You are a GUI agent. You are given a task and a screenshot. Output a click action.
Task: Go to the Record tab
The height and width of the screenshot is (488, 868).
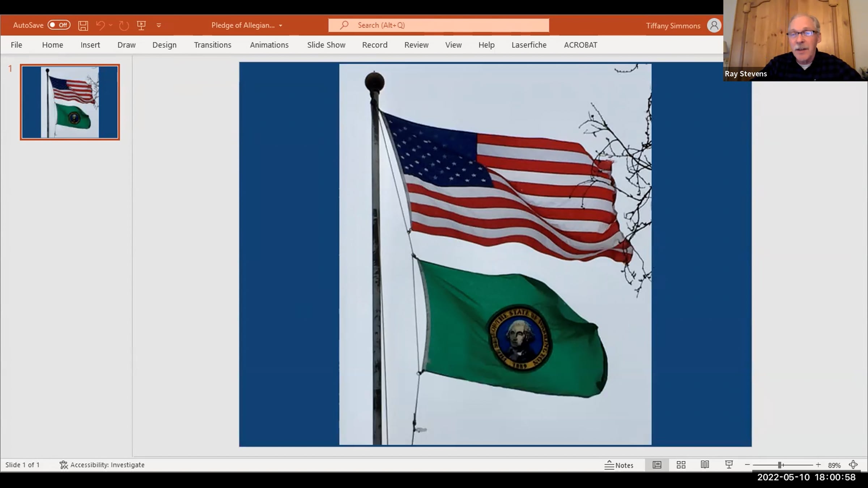tap(375, 45)
